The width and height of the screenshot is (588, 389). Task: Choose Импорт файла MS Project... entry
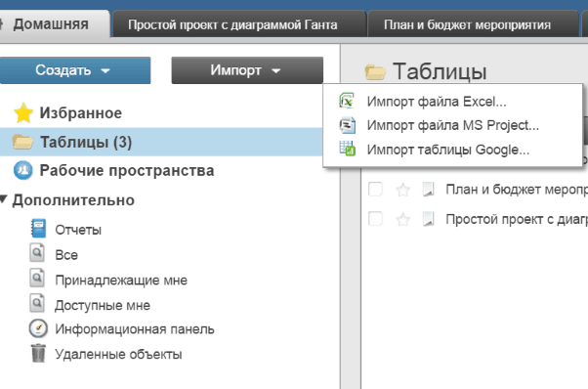[453, 125]
